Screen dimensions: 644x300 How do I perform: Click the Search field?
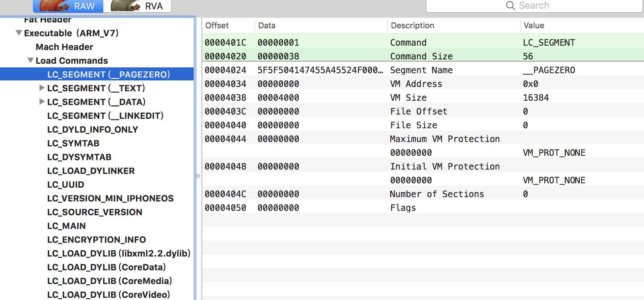coord(534,6)
